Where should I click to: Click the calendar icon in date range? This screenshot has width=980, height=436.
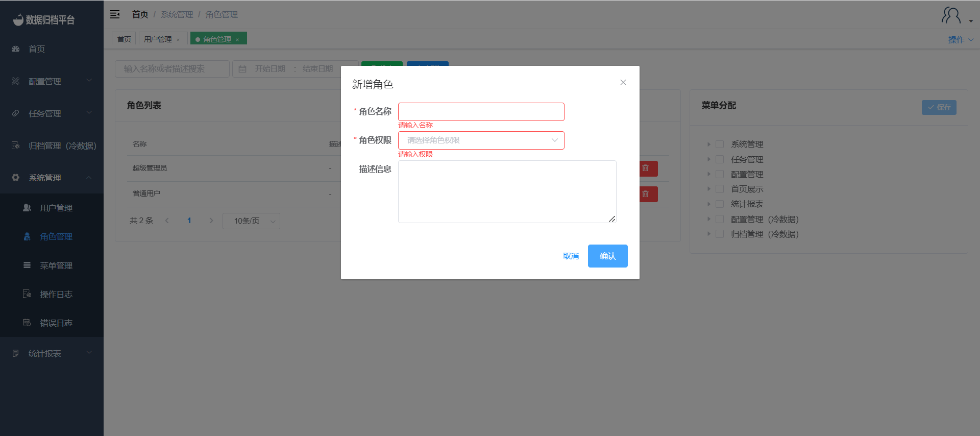click(242, 69)
